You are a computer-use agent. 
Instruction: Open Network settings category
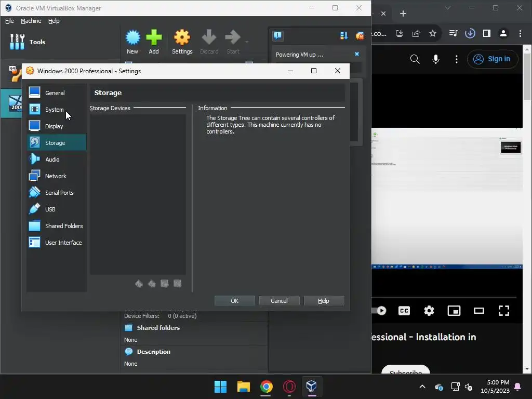point(56,176)
